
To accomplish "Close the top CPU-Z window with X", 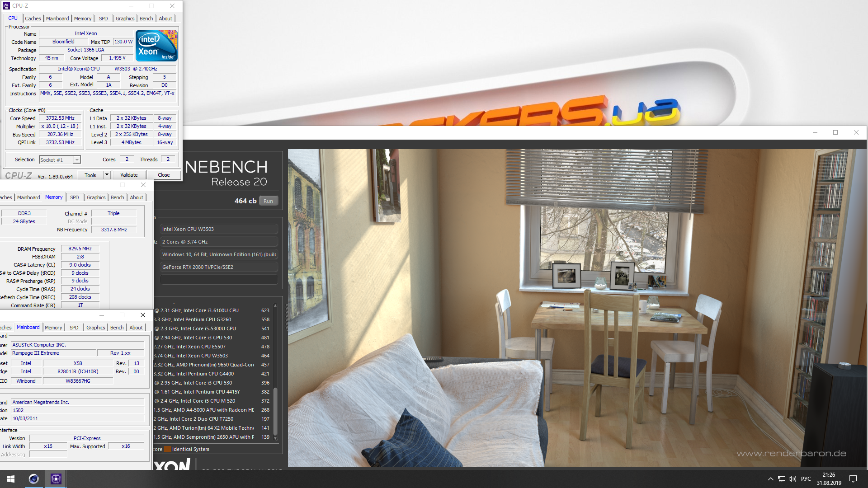I will click(172, 6).
